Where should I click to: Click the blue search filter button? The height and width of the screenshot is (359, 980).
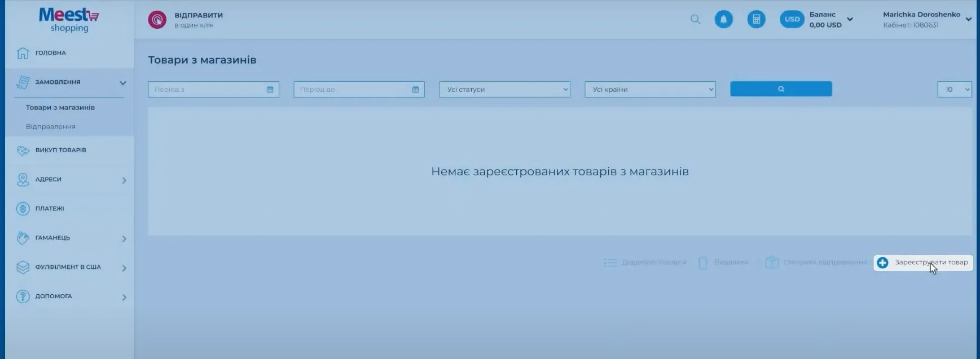(x=781, y=89)
